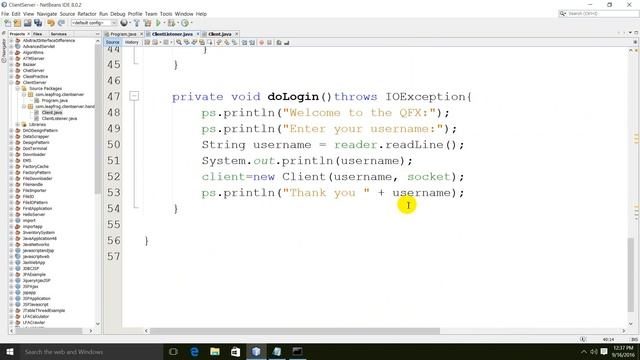Screen dimensions: 640x360
Task: Select Client.java in the project tree
Action: click(x=52, y=113)
